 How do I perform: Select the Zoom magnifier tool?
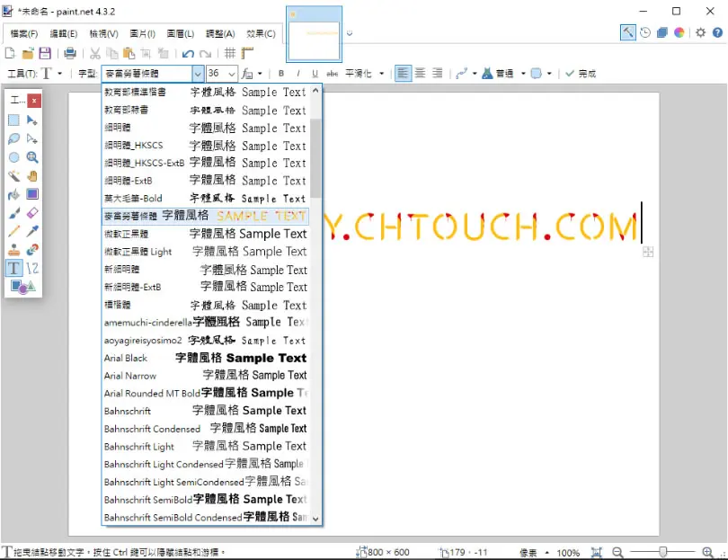32,157
